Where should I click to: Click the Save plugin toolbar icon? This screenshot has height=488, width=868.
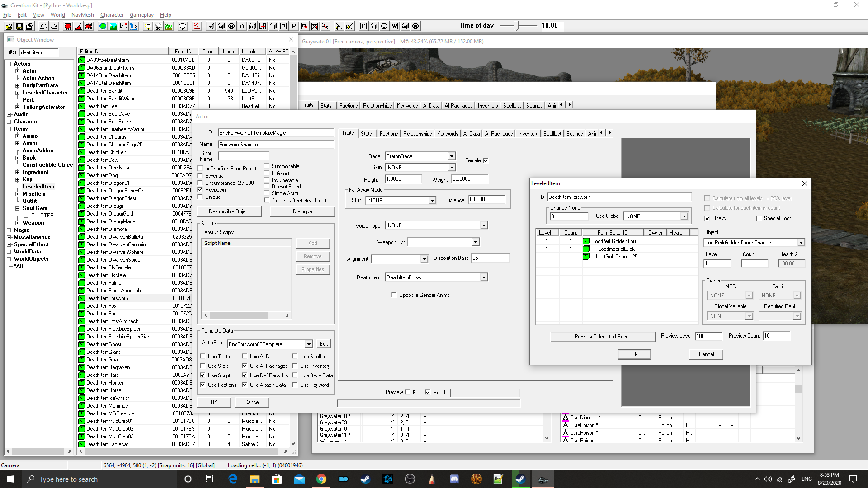coord(19,26)
